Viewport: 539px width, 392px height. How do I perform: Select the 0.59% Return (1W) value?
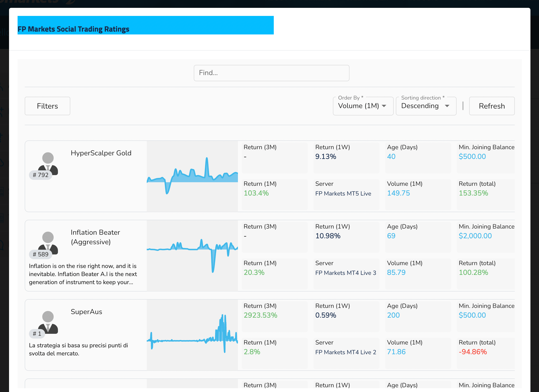click(x=326, y=315)
